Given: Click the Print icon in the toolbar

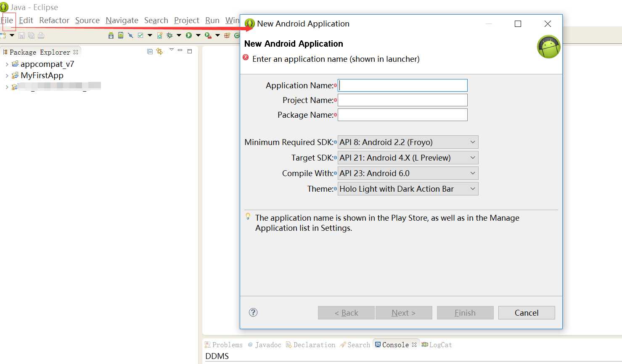Looking at the screenshot, I should [41, 36].
